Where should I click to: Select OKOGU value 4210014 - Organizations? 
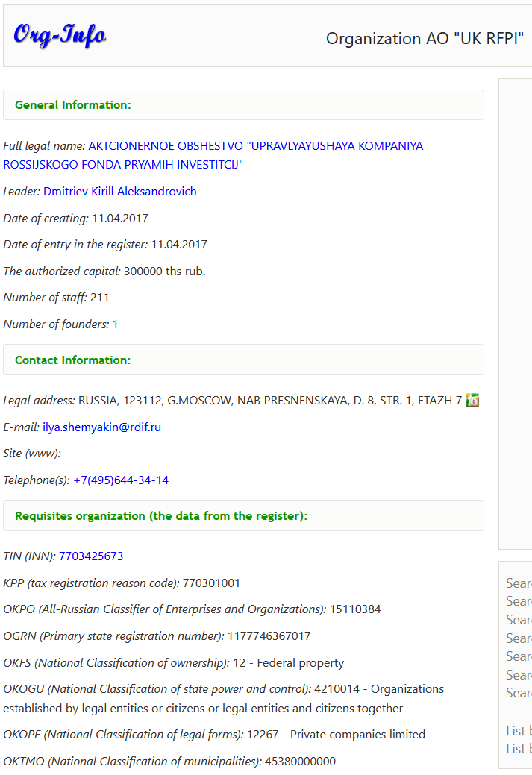point(379,689)
